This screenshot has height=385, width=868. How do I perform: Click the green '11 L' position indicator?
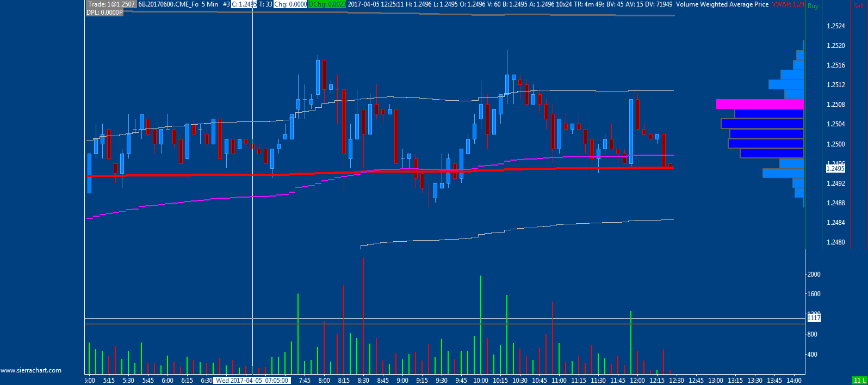coord(859,381)
